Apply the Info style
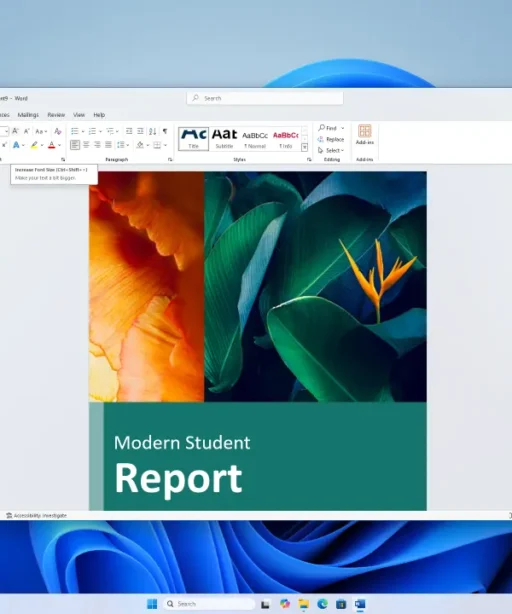Viewport: 512px width, 614px height. [286, 139]
